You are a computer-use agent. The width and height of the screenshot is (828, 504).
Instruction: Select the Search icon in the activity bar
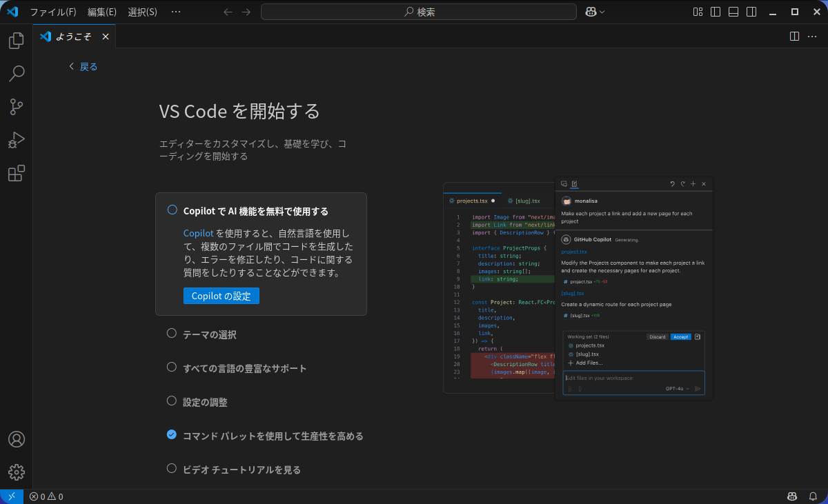click(16, 74)
